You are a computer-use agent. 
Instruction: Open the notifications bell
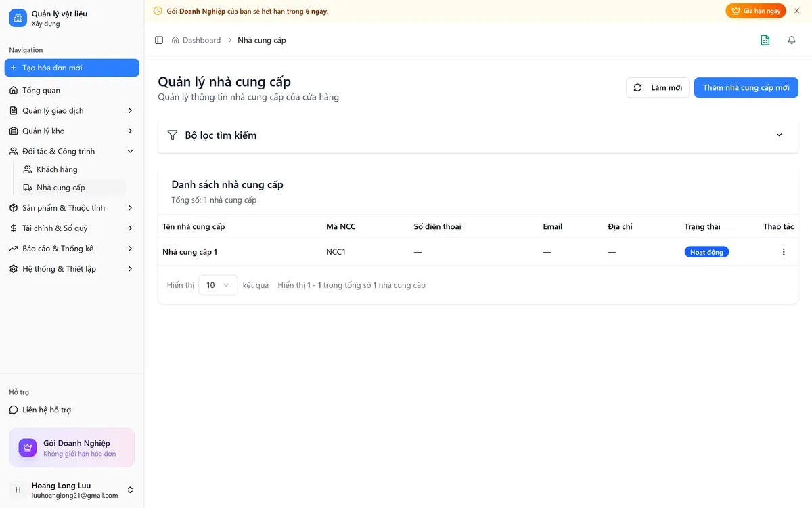click(x=792, y=40)
